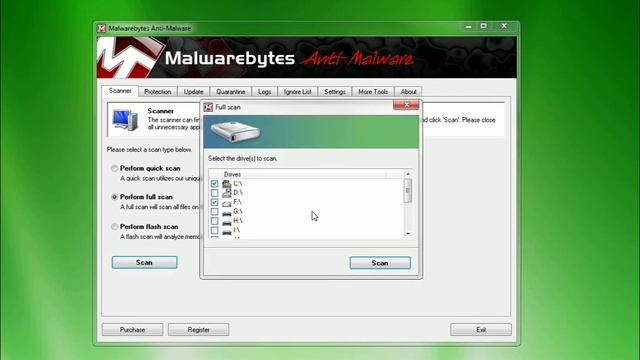Select the F:\ drive label
The image size is (640, 360).
(x=238, y=202)
